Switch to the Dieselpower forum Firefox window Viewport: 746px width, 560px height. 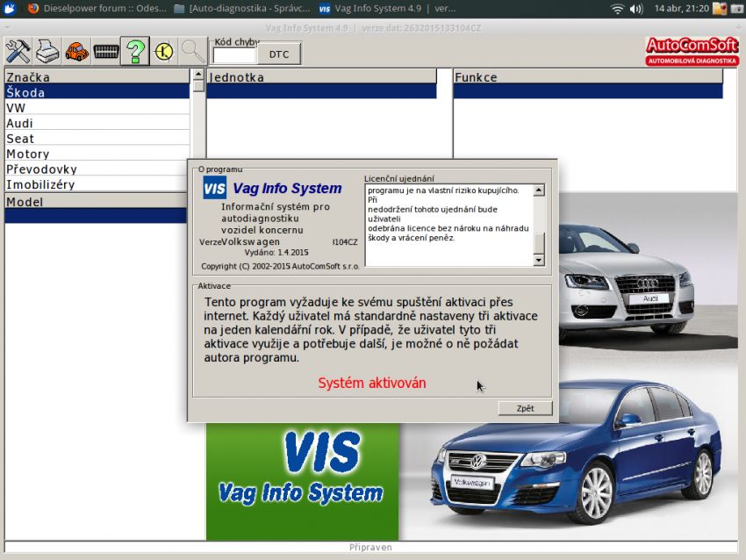pyautogui.click(x=98, y=8)
